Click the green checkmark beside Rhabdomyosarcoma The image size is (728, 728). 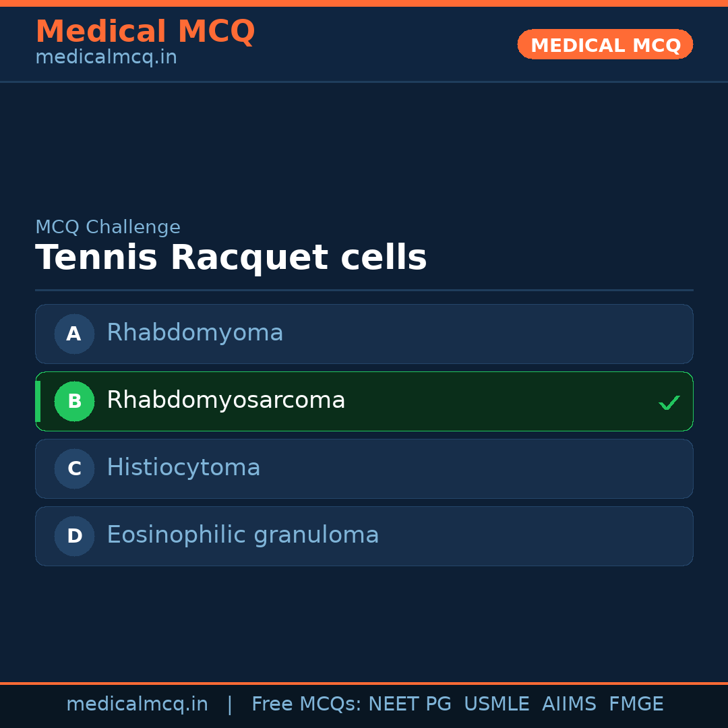click(x=669, y=403)
